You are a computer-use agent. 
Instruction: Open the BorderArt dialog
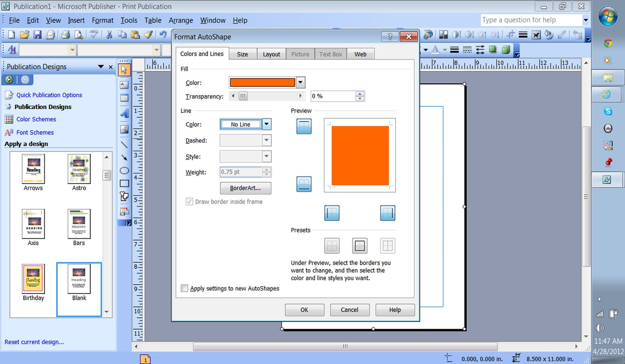pos(245,188)
